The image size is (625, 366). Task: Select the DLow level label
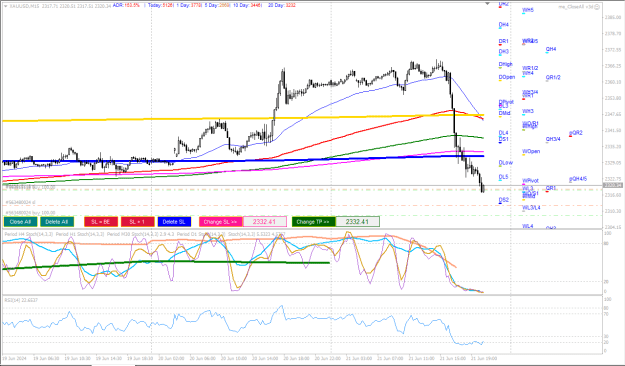coord(505,163)
